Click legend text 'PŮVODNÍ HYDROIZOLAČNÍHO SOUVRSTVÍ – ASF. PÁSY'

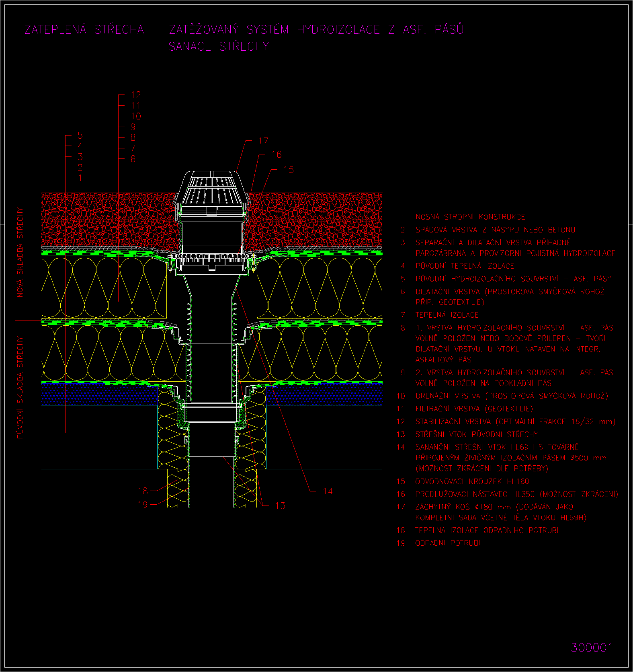513,279
